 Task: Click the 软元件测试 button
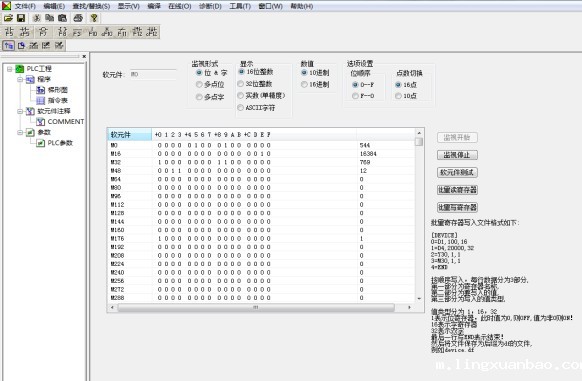point(457,172)
